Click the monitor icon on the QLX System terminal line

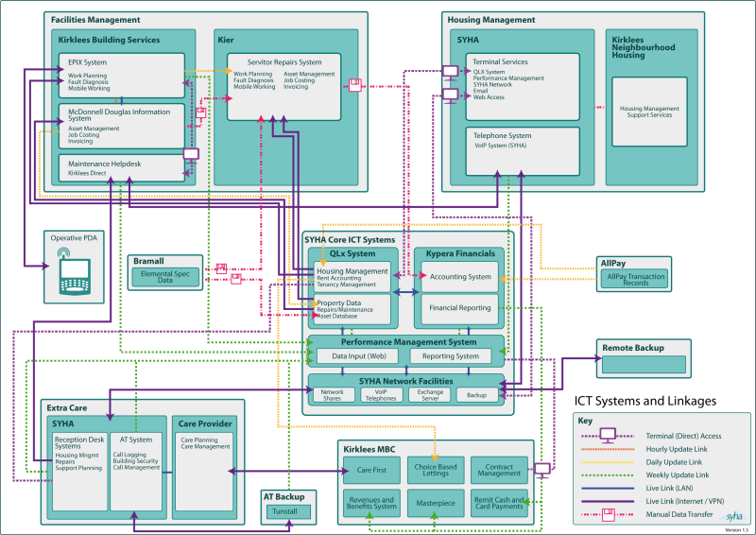(451, 73)
